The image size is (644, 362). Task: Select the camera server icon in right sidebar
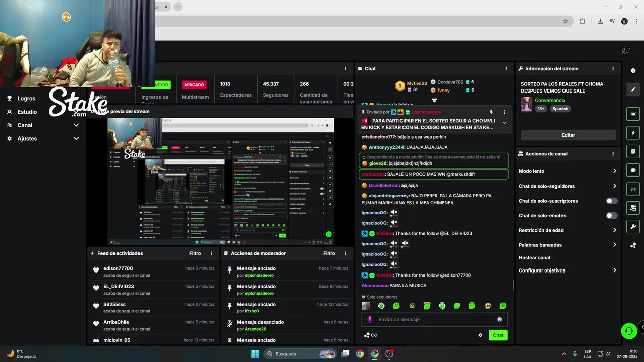(633, 208)
